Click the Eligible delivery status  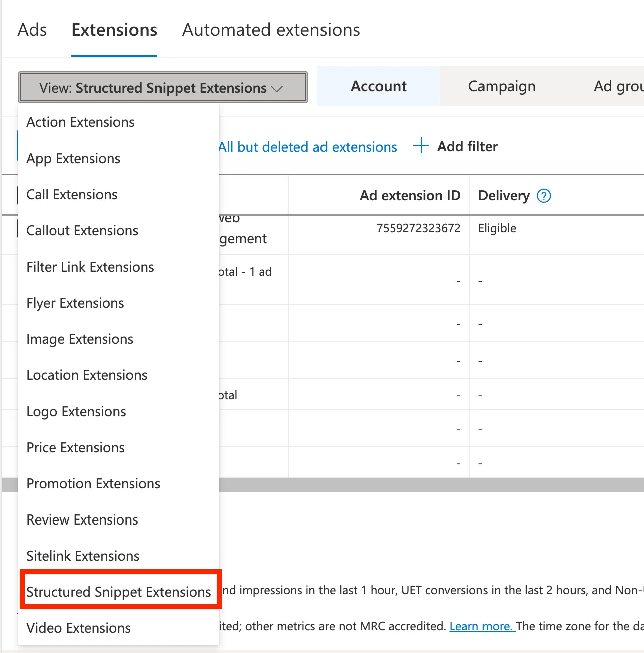pyautogui.click(x=497, y=228)
